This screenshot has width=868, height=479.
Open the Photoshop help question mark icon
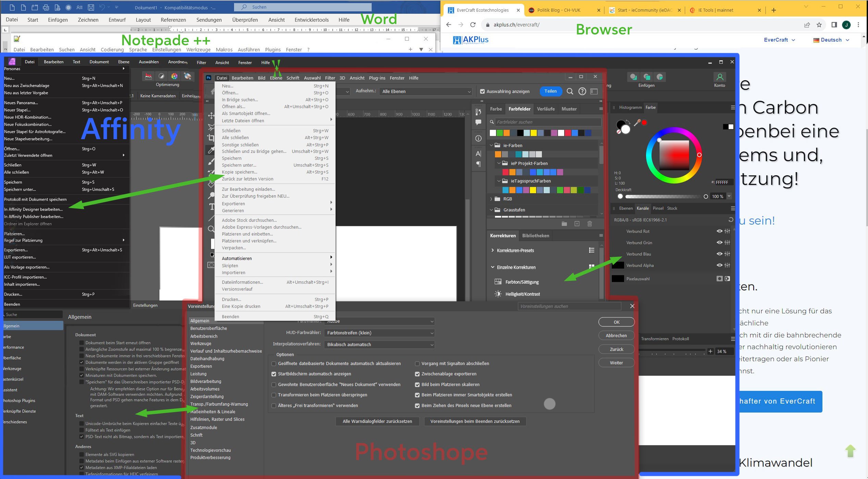tap(582, 91)
